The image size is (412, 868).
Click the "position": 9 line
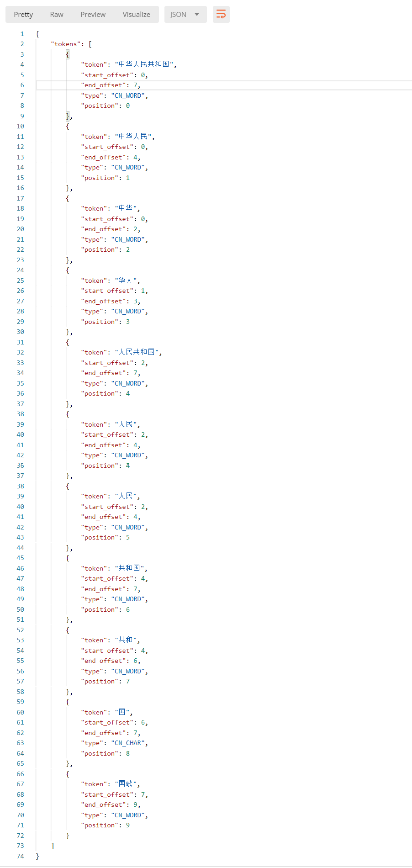point(106,825)
